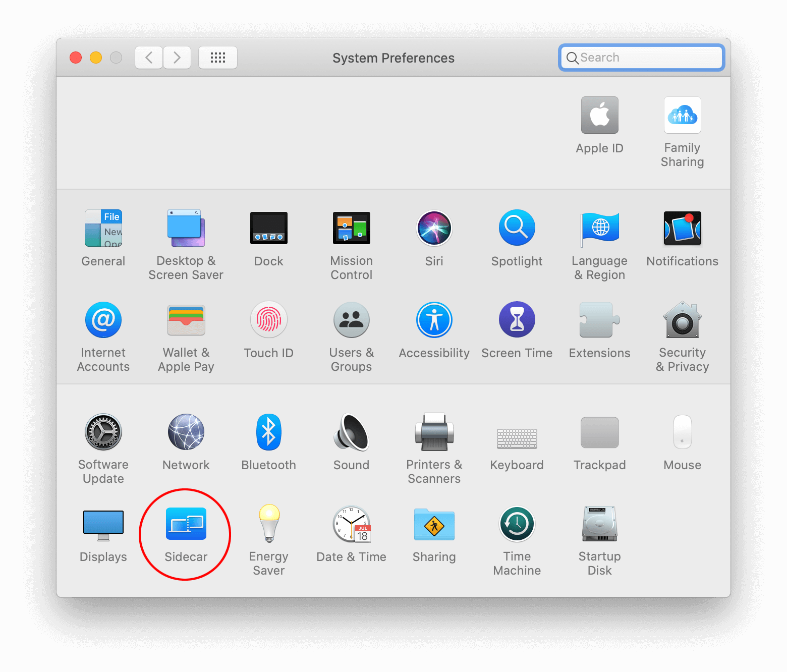
Task: Close the System Preferences window
Action: pyautogui.click(x=76, y=58)
